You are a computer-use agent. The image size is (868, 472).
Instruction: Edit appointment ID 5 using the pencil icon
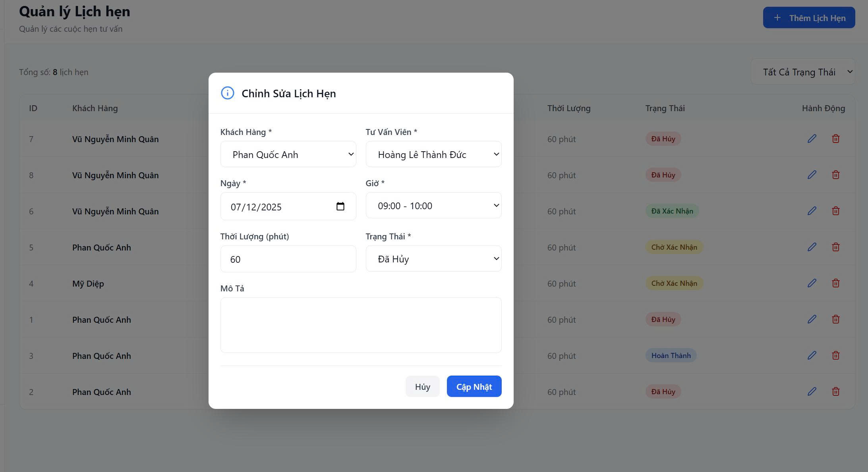812,247
